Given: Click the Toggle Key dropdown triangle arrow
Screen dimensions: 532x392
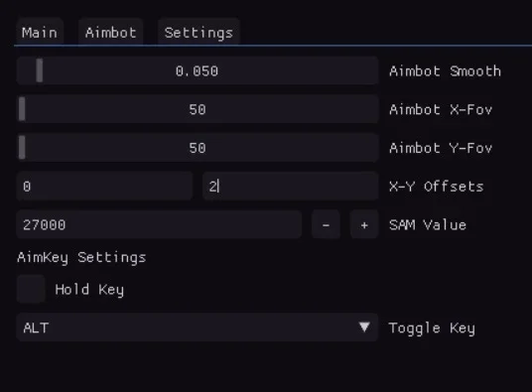Looking at the screenshot, I should coord(364,327).
